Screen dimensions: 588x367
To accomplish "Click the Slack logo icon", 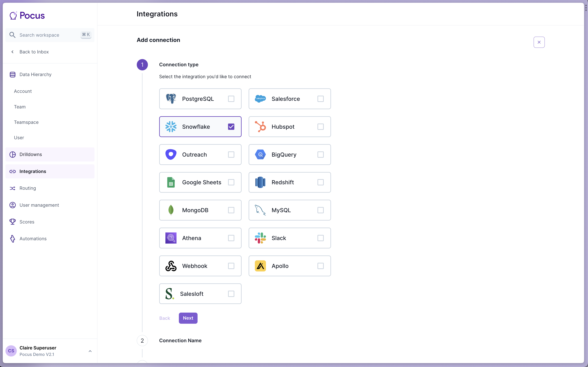I will pos(260,238).
